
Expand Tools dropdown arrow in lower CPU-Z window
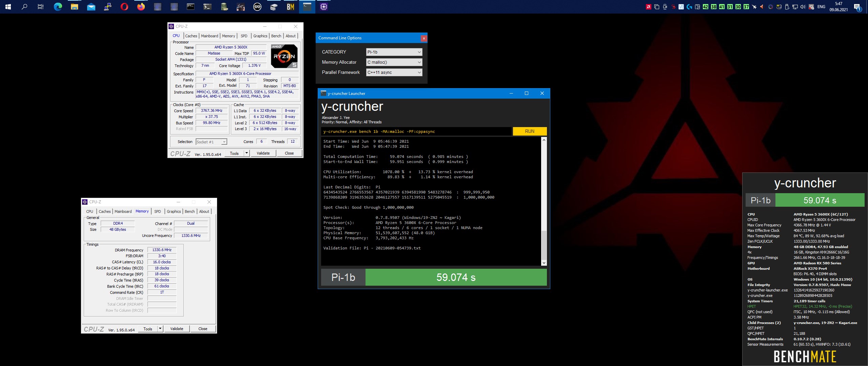[x=160, y=329]
